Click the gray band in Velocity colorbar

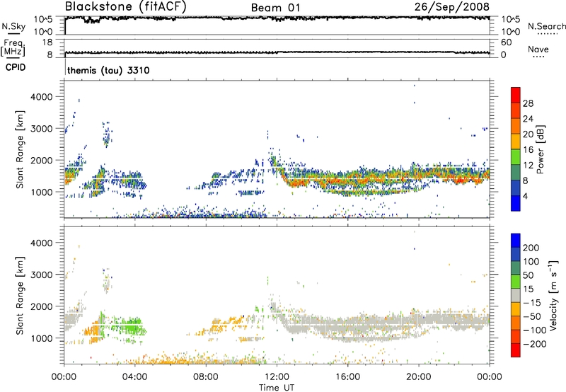point(516,295)
